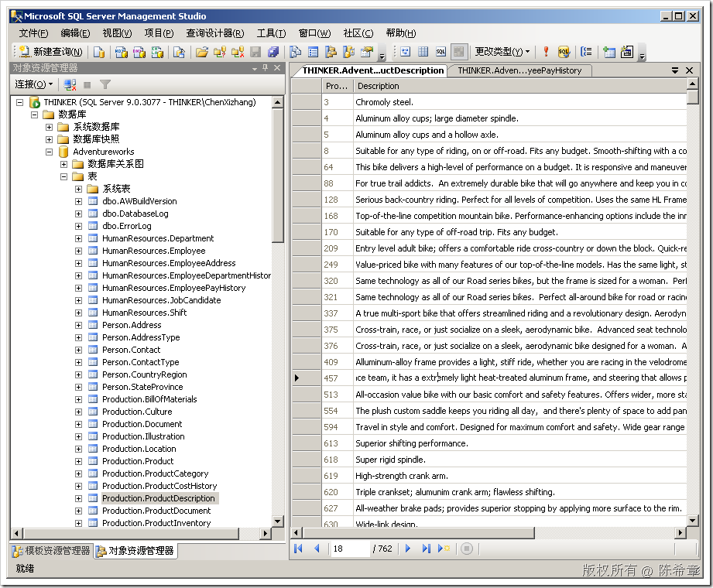Image resolution: width=713 pixels, height=588 pixels.
Task: Open the View (视图) menu
Action: coord(117,33)
